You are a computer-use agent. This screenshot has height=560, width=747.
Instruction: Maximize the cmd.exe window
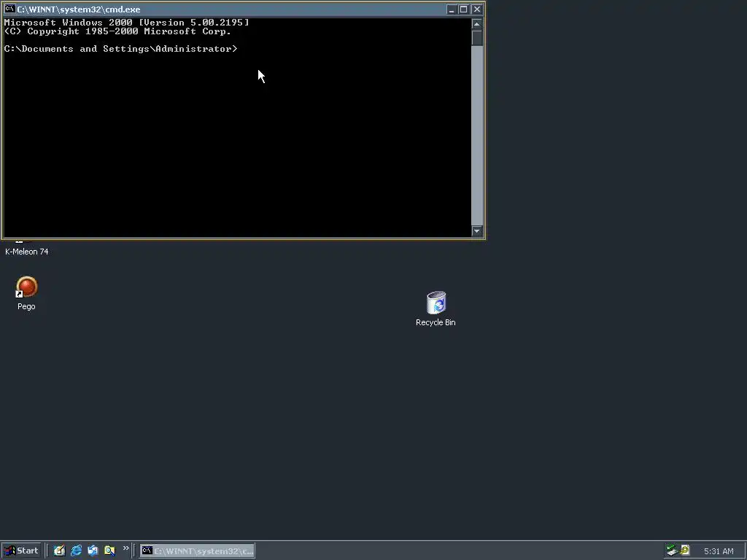463,9
